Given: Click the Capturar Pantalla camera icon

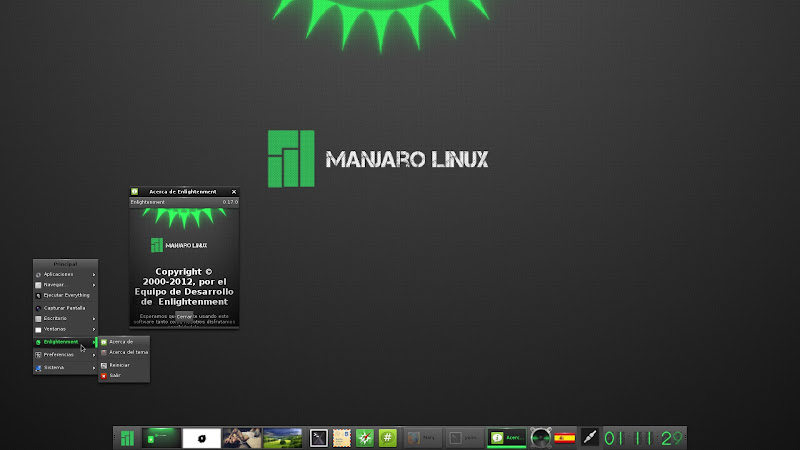Looking at the screenshot, I should (x=38, y=308).
